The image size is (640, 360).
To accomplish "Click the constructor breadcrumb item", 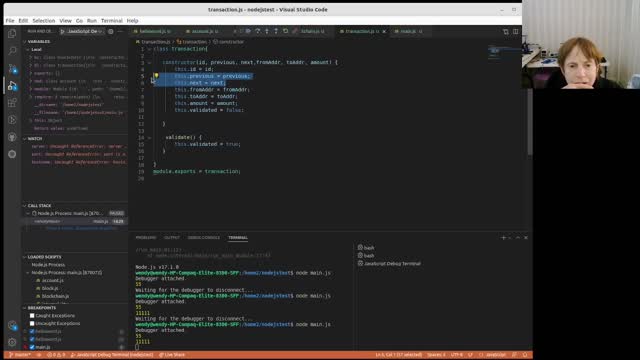I will [229, 42].
